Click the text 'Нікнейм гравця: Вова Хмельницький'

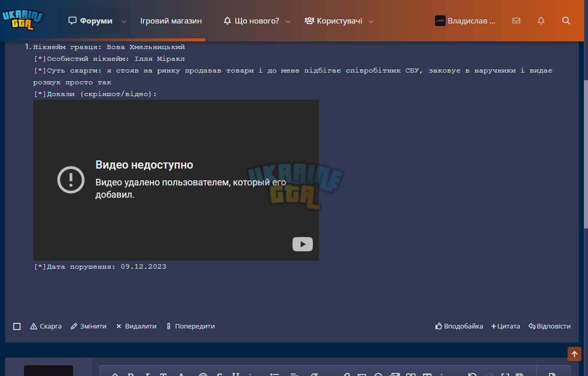tap(109, 48)
